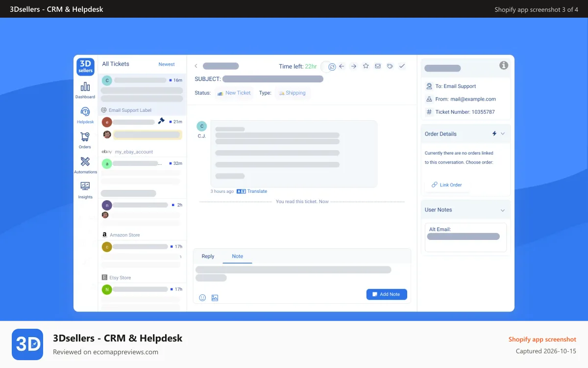Switch to the Note tab
The width and height of the screenshot is (588, 368).
tap(238, 256)
